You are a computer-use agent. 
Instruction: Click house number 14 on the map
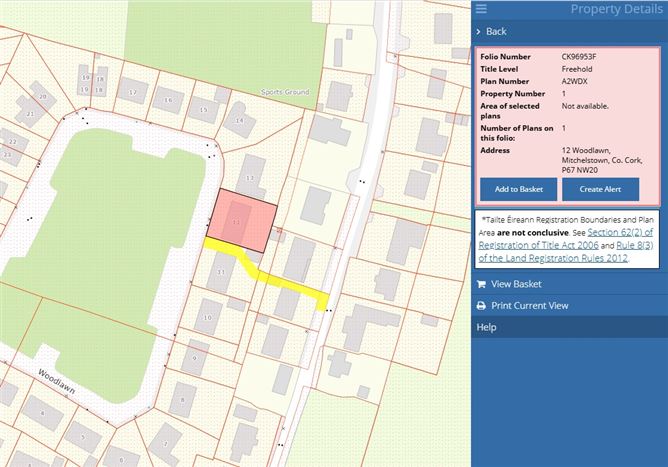(239, 121)
